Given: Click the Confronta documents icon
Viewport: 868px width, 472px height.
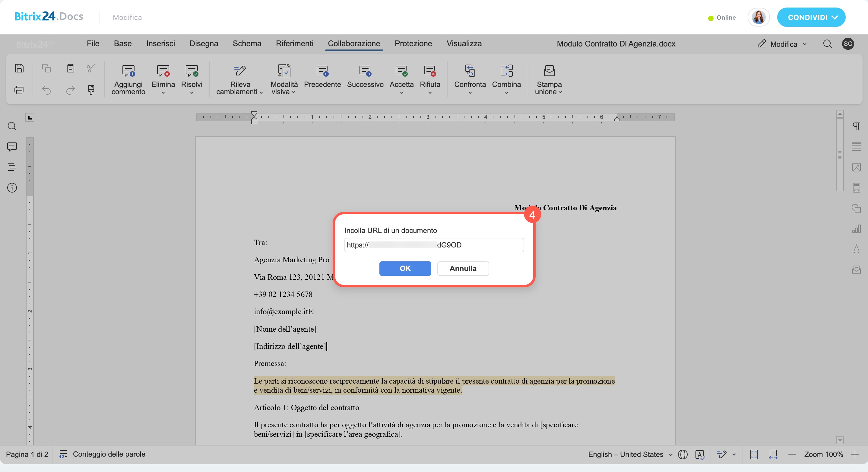Looking at the screenshot, I should (x=470, y=71).
